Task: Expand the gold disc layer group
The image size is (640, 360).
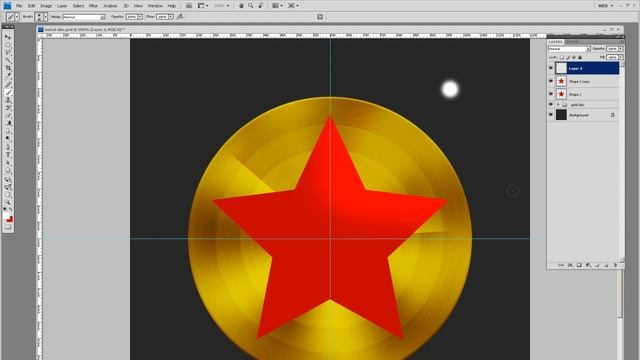Action: tap(558, 105)
